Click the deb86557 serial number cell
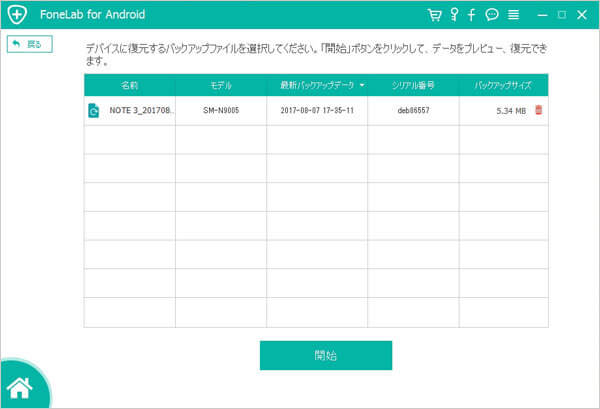The width and height of the screenshot is (600, 409). pos(413,110)
